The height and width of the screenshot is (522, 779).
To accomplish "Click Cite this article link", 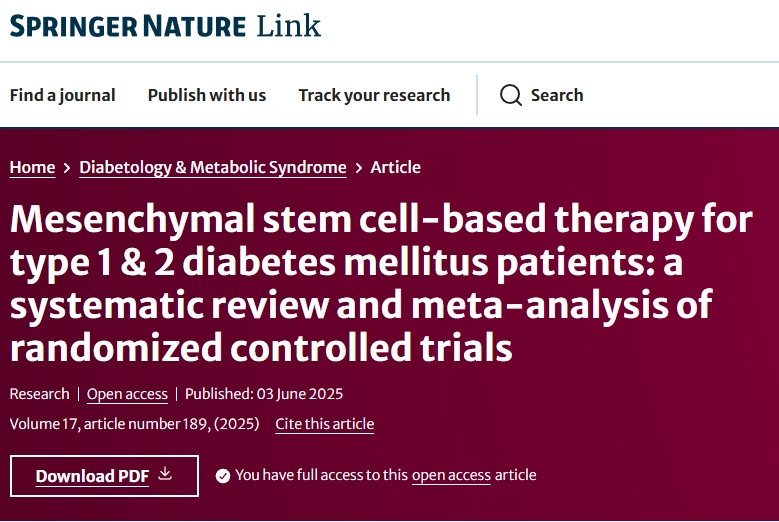I will (x=325, y=424).
